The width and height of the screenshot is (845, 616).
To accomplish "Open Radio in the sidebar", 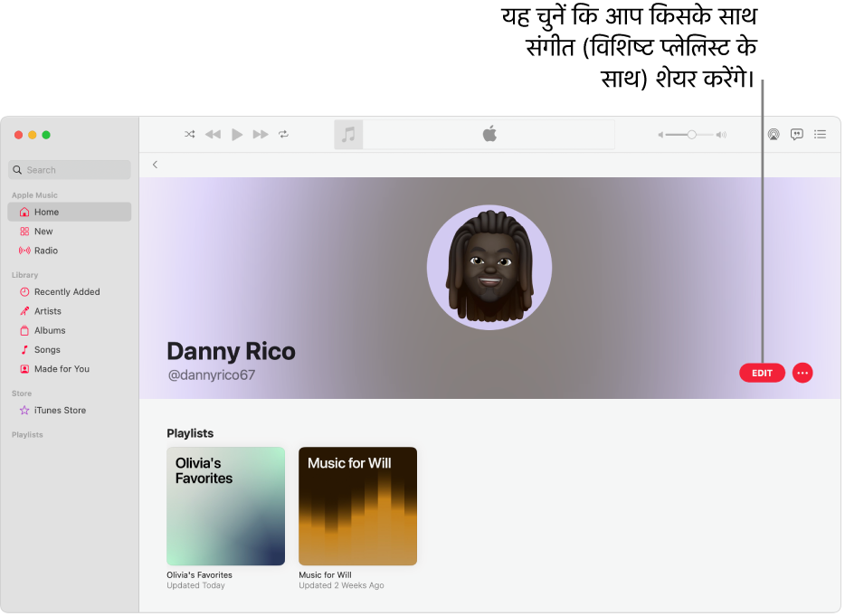I will [70, 251].
